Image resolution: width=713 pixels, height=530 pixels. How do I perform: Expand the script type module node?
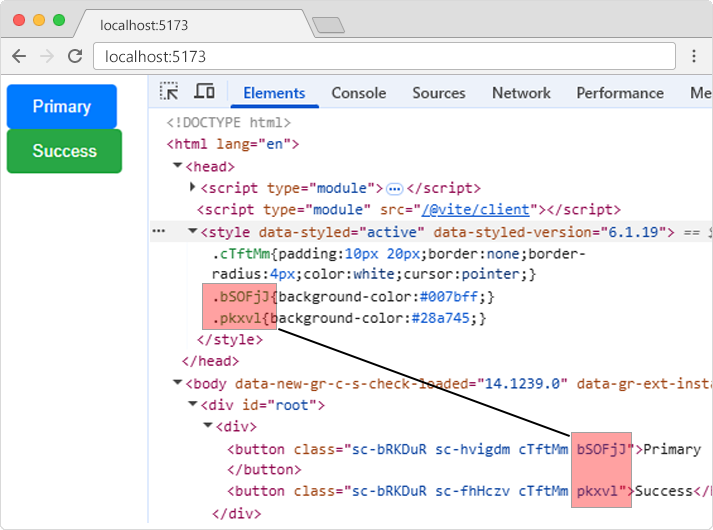coord(193,188)
